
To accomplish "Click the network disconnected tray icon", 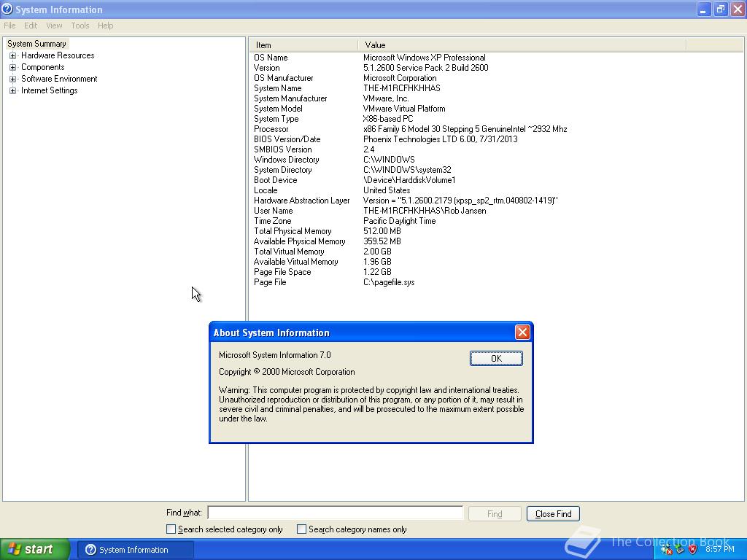I will click(667, 550).
